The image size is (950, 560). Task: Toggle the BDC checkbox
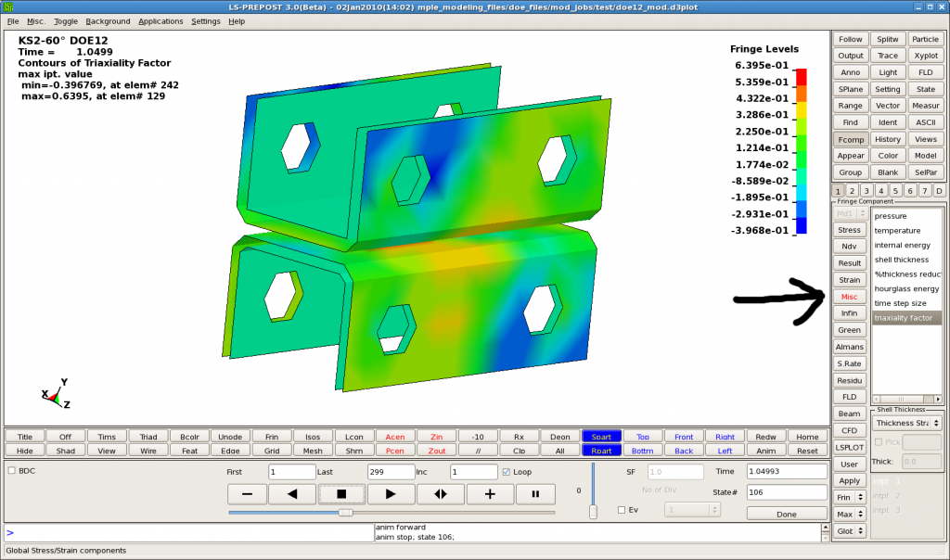point(11,470)
